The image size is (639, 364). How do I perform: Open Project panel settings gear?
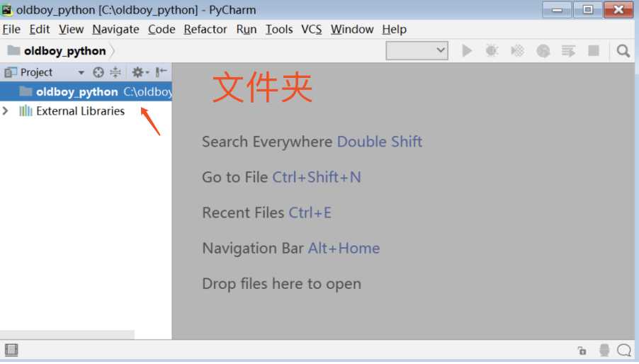point(140,72)
